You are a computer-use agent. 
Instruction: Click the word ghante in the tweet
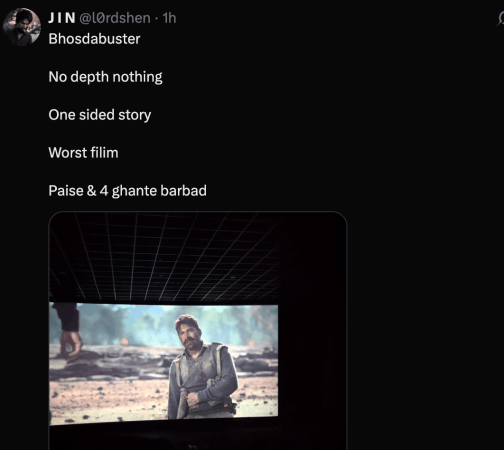pos(134,192)
